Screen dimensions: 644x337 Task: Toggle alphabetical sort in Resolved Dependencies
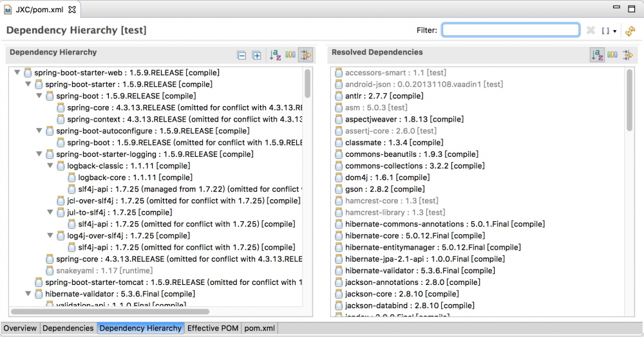click(x=597, y=55)
